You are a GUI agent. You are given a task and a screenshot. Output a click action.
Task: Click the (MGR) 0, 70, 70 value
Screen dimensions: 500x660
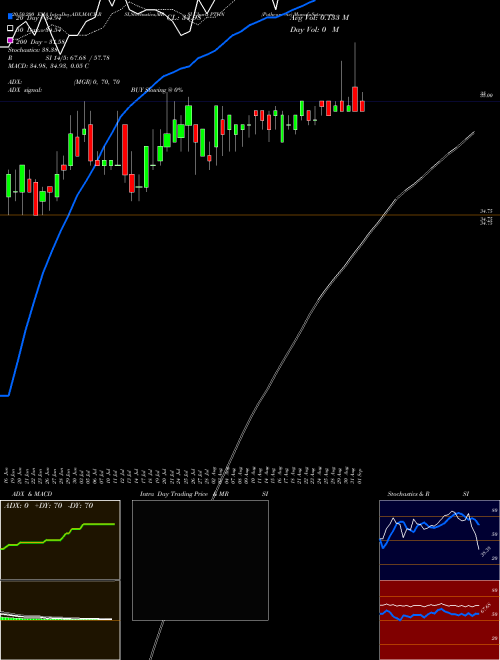click(x=96, y=82)
